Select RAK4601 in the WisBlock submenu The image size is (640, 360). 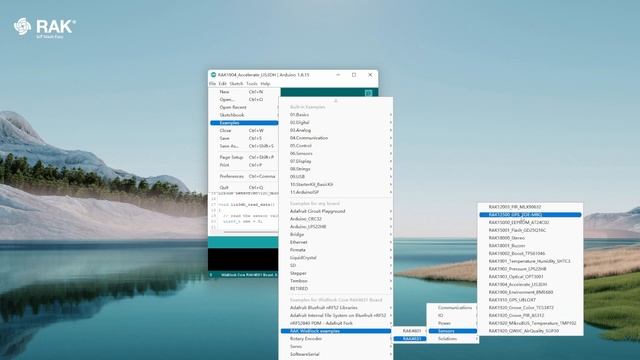[410, 331]
